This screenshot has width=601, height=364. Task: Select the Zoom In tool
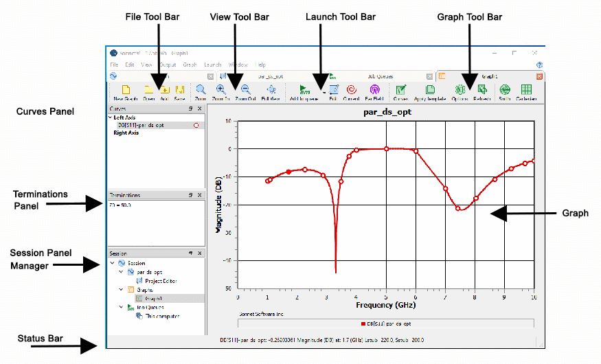pyautogui.click(x=221, y=92)
